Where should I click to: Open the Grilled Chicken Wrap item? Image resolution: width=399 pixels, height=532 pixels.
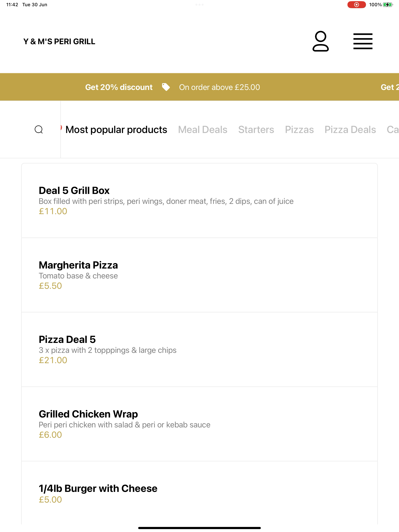pos(199,424)
